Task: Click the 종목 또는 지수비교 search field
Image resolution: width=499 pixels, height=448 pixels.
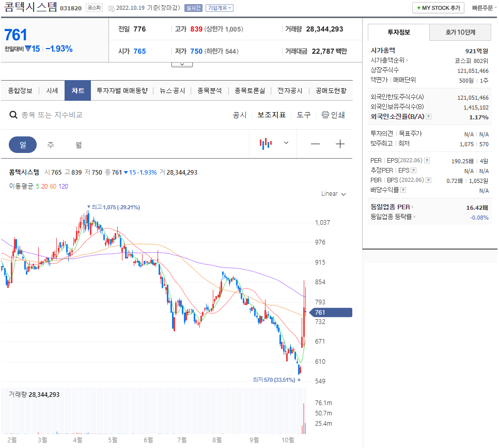Action: pos(52,115)
